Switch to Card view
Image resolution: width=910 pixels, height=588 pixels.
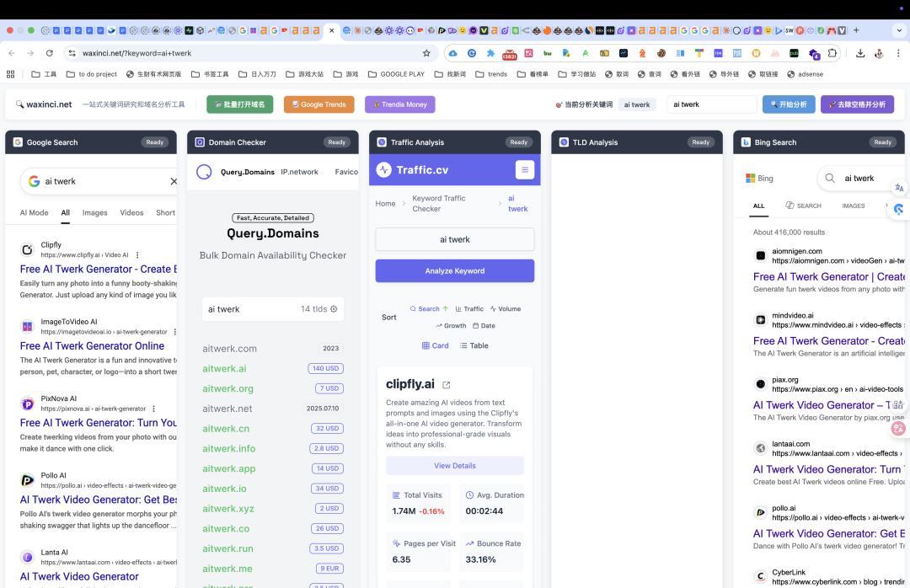click(x=436, y=345)
